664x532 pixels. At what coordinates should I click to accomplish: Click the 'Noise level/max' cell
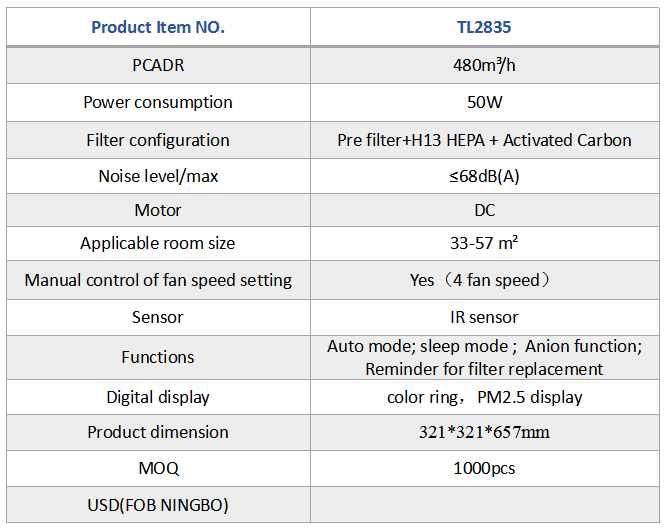pyautogui.click(x=158, y=176)
